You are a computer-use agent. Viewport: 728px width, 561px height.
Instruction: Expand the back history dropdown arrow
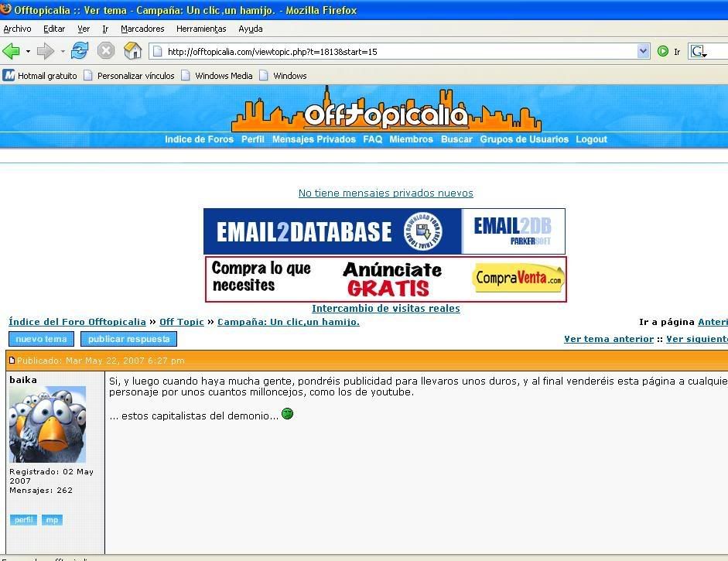click(28, 52)
